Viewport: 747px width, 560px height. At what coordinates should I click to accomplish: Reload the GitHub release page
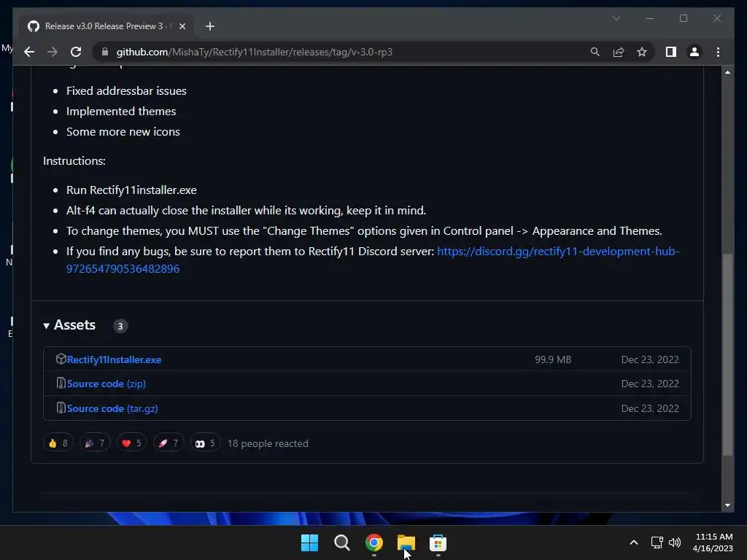[76, 52]
